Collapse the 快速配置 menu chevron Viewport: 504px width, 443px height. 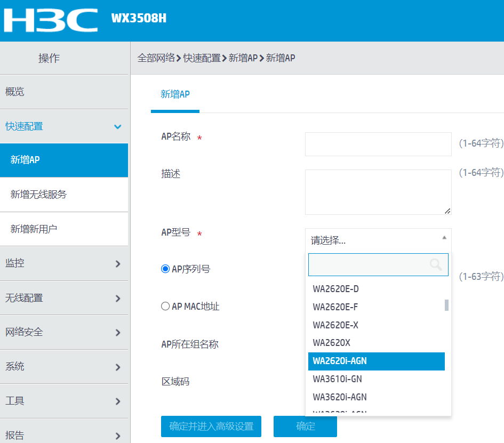coord(118,126)
